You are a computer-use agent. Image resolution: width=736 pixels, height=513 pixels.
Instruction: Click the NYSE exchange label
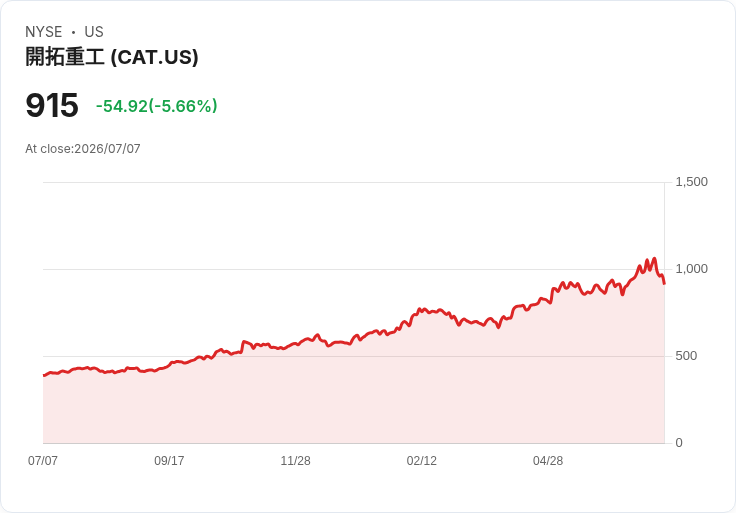[x=44, y=32]
